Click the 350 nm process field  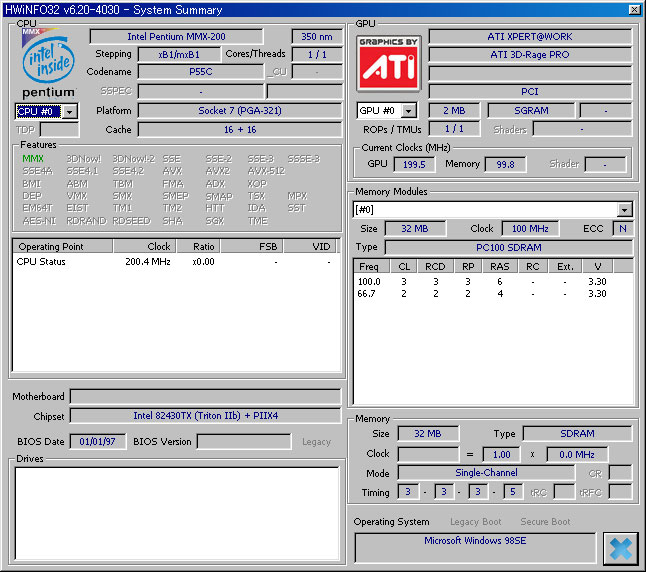[x=317, y=36]
